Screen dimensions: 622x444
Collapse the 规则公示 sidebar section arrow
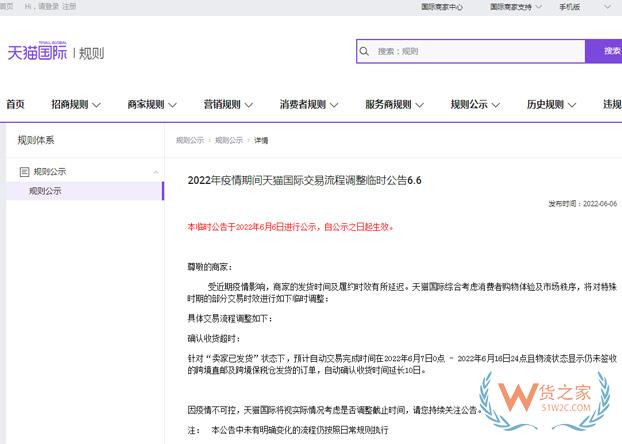(156, 172)
